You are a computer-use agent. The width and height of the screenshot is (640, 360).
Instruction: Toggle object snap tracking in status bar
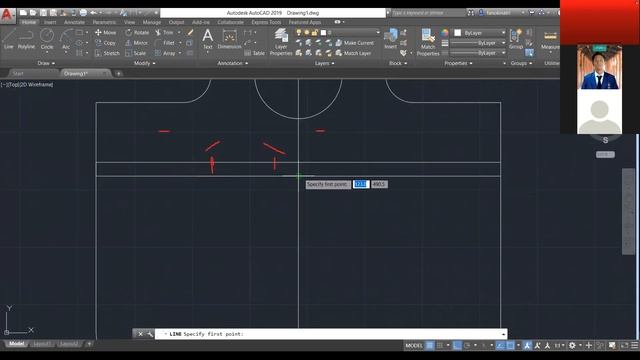[x=500, y=345]
